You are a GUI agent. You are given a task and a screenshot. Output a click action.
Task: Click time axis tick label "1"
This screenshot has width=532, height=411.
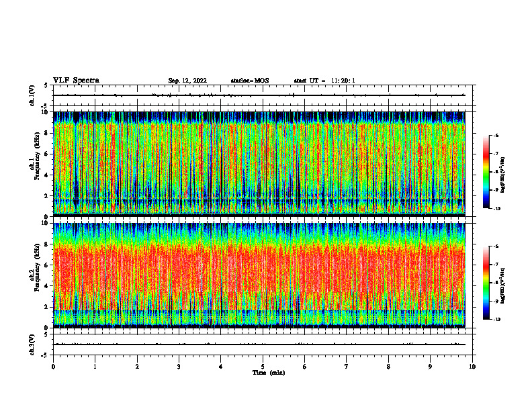click(x=95, y=367)
